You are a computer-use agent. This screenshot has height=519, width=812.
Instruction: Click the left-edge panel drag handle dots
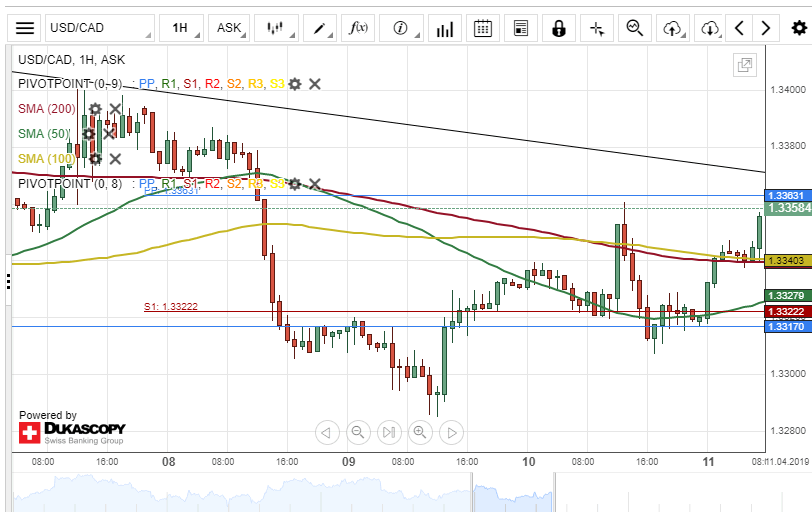point(8,281)
